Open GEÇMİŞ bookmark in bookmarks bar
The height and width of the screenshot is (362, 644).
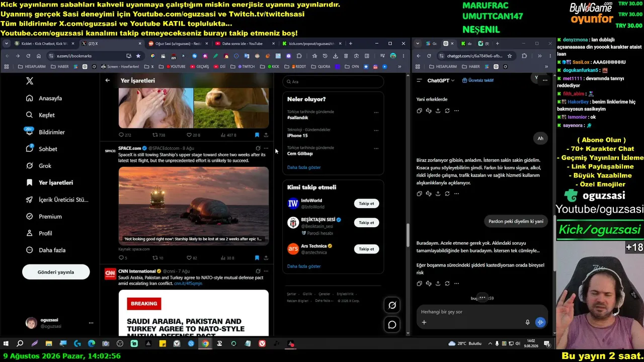point(200,66)
